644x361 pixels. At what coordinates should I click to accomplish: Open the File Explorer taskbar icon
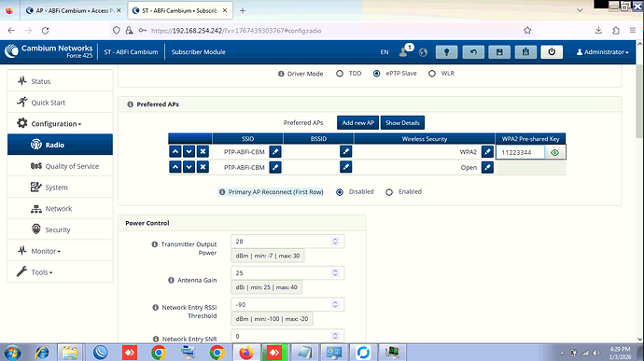pyautogui.click(x=69, y=353)
